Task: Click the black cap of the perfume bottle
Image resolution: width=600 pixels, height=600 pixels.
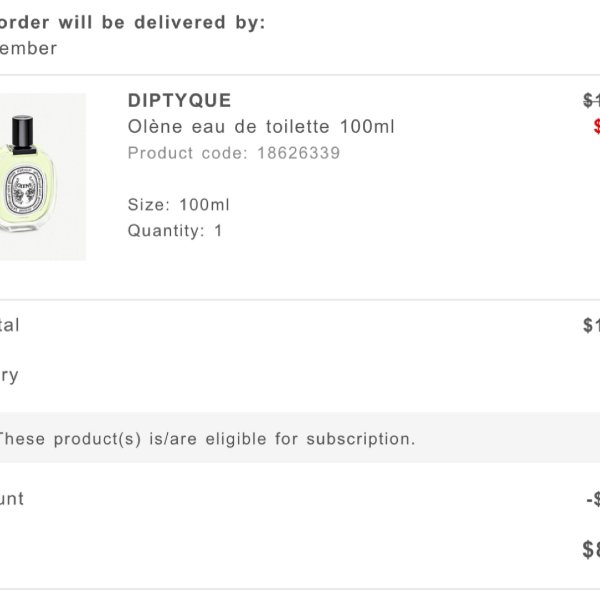Action: point(23,134)
